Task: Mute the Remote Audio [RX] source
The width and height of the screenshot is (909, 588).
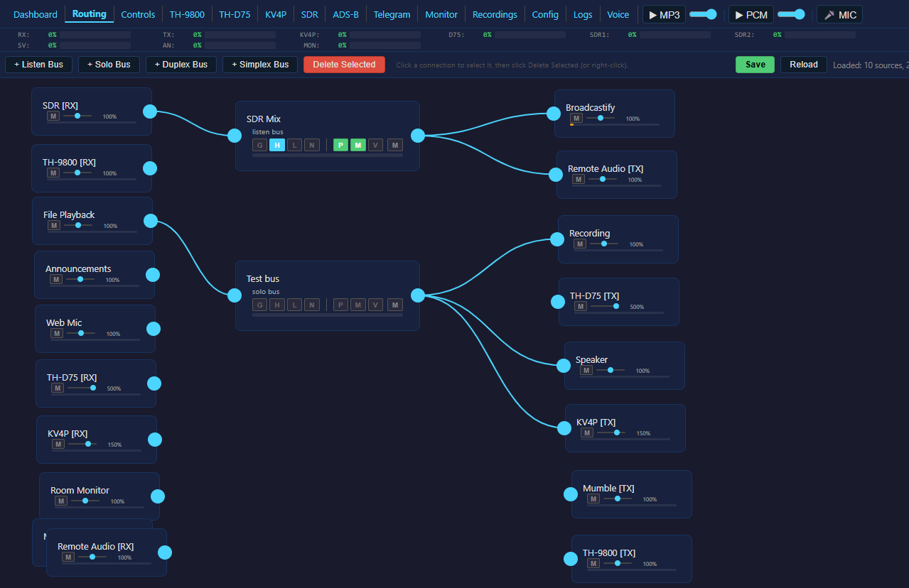Action: [68, 557]
